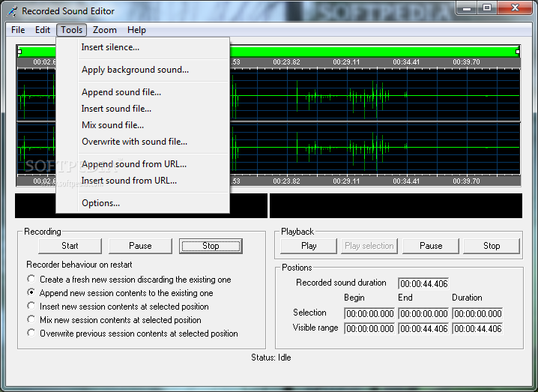The width and height of the screenshot is (538, 392).
Task: Pause the playback
Action: [x=431, y=246]
